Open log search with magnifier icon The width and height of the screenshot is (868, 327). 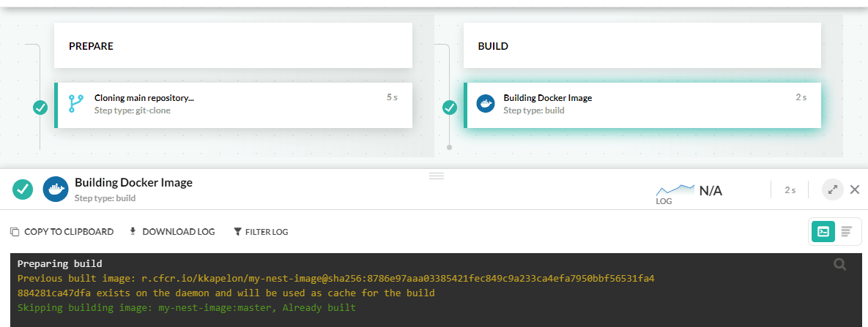point(839,265)
